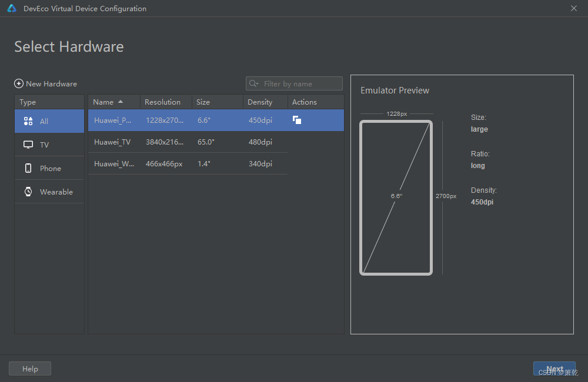Viewport: 588px width, 382px height.
Task: Click the Select Hardware heading
Action: 69,47
